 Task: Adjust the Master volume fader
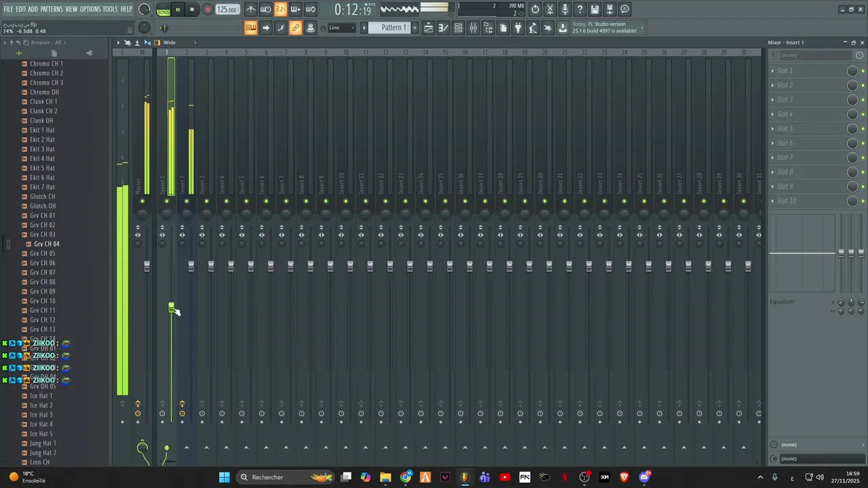pyautogui.click(x=146, y=266)
